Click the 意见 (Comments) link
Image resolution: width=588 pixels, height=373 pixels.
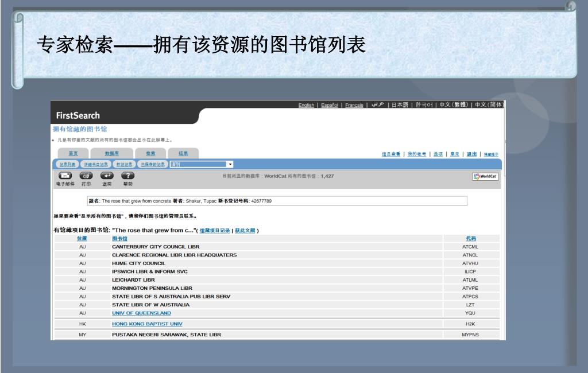pyautogui.click(x=455, y=154)
